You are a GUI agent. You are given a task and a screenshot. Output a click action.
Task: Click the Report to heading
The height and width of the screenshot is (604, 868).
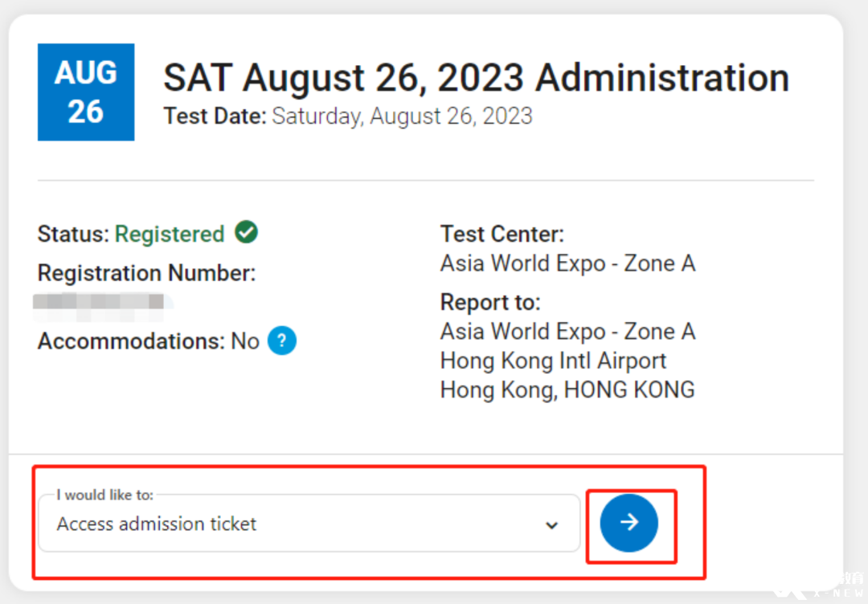point(490,303)
